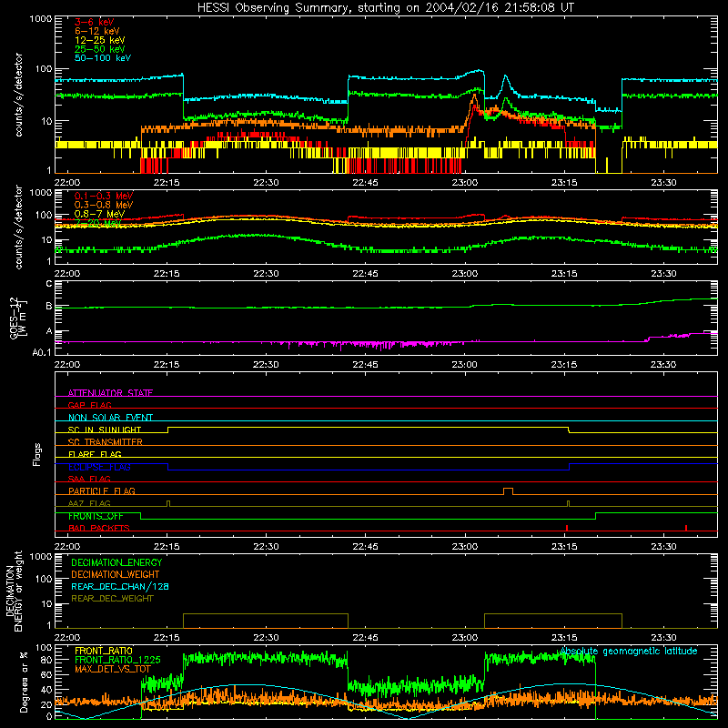Screen dimensions: 728x728
Task: Select the red "3-6 keV" legend label
Action: [x=95, y=22]
